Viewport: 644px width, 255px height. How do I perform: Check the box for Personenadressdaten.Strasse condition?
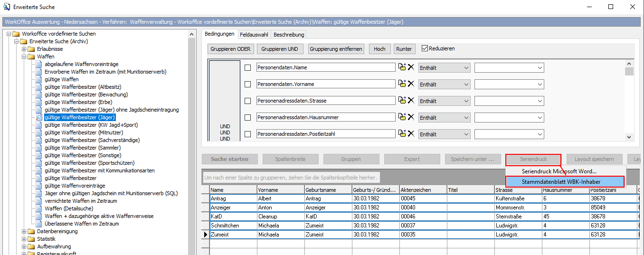click(x=247, y=101)
